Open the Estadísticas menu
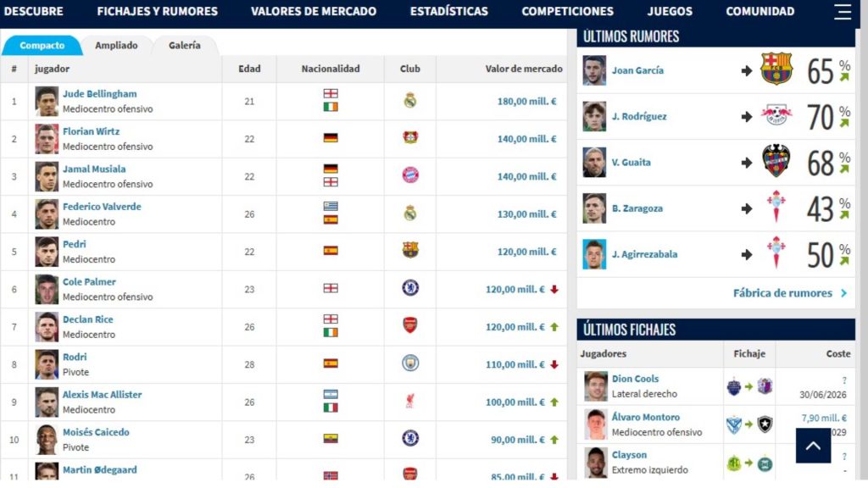The image size is (868, 488). point(449,11)
